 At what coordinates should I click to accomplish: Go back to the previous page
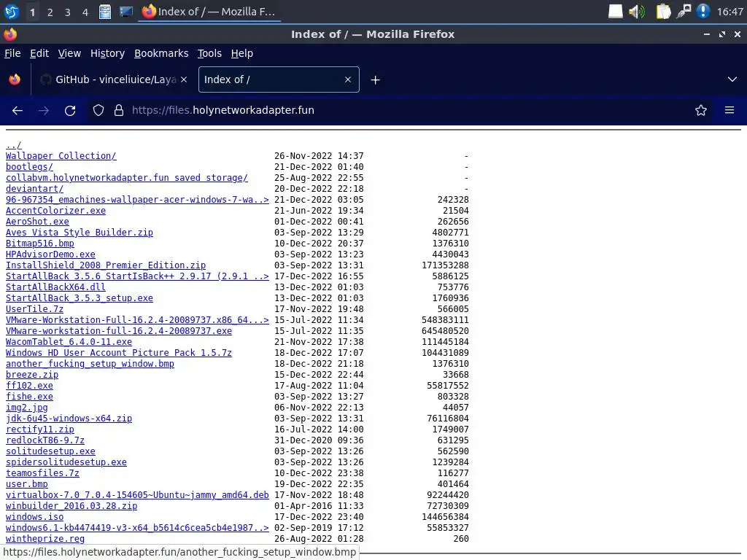(x=18, y=111)
